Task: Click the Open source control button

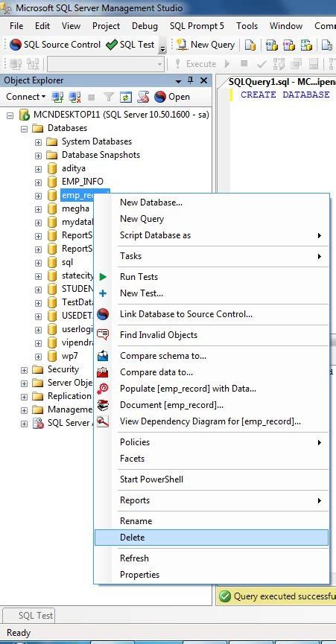Action: point(173,97)
